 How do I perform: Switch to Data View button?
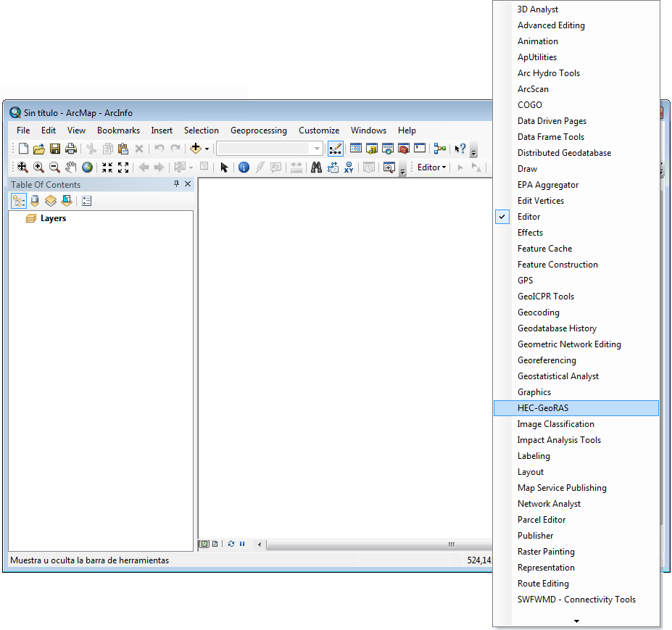[205, 544]
